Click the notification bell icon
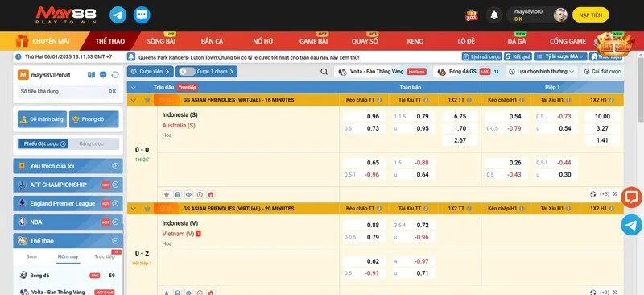 (x=494, y=15)
